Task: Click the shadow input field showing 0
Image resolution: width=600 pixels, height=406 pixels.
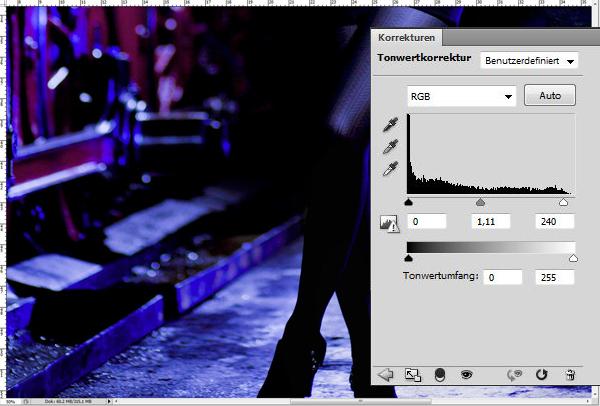Action: tap(427, 222)
